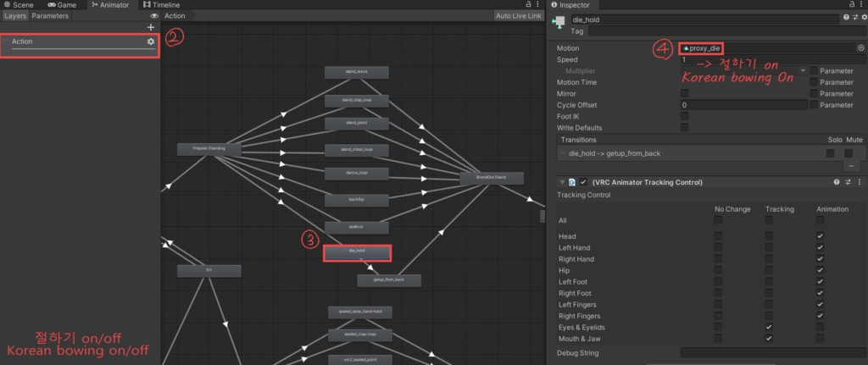Lock the Inspector panel

click(x=853, y=4)
